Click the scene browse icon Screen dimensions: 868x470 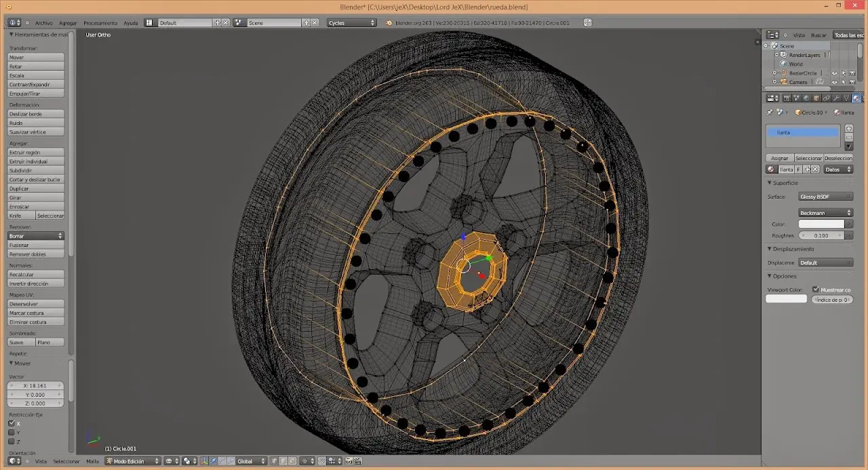coord(239,22)
